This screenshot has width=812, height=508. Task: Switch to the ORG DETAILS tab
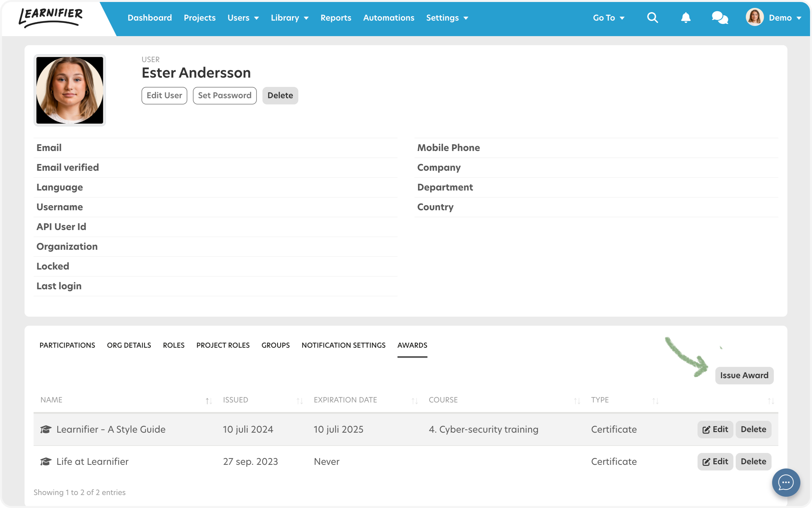click(x=129, y=345)
